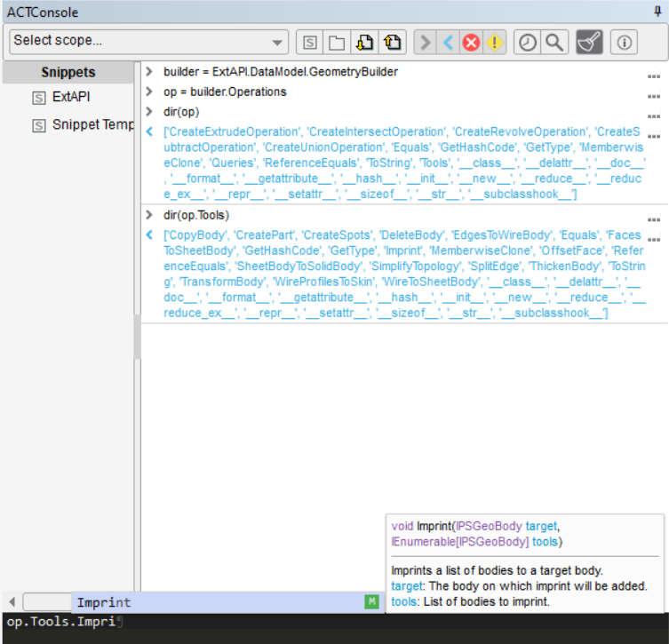Image resolution: width=669 pixels, height=644 pixels.
Task: Click the export snippets icon
Action: [392, 42]
